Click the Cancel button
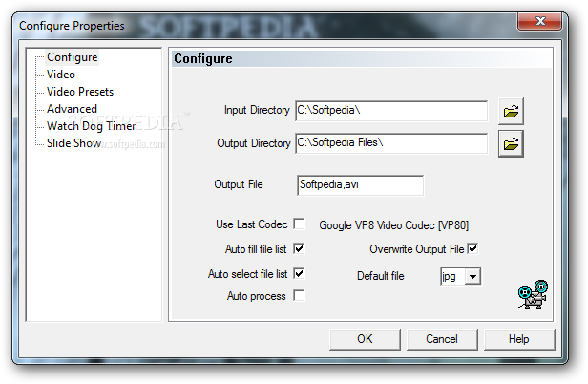 (x=442, y=339)
